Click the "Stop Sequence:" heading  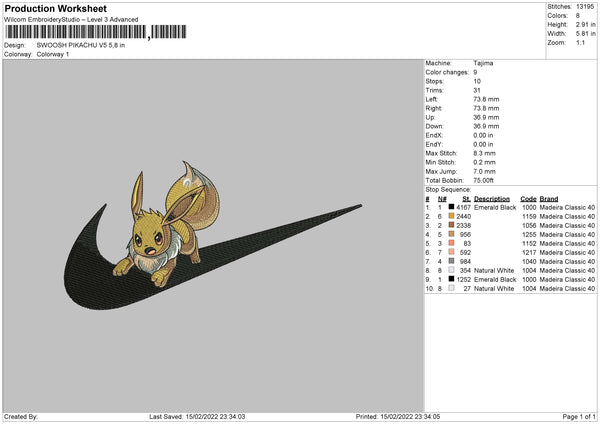[x=448, y=190]
